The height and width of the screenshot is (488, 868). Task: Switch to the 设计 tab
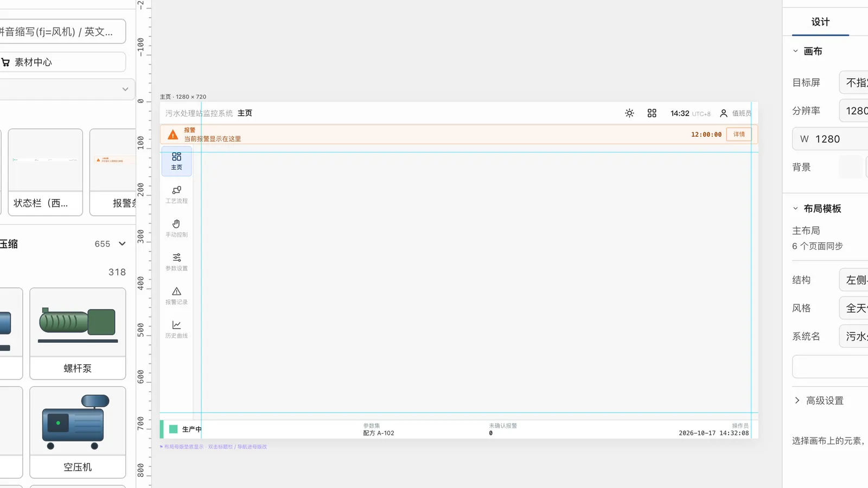820,22
